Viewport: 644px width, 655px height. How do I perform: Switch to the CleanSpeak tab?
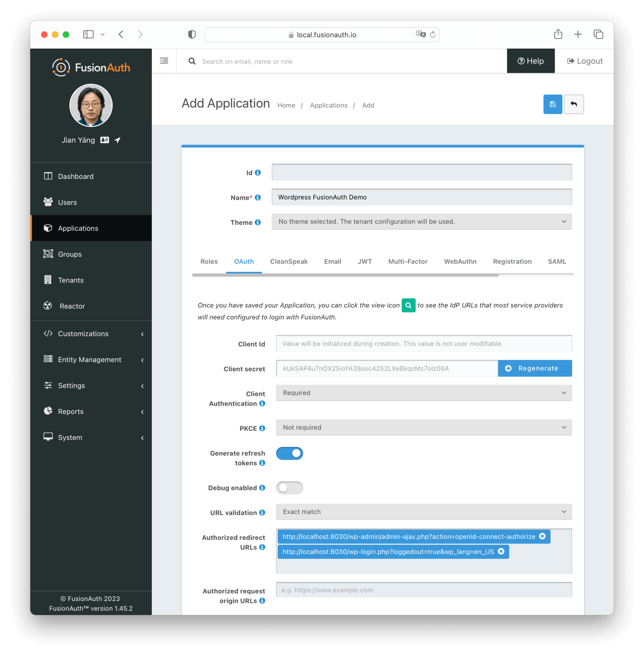(x=289, y=262)
